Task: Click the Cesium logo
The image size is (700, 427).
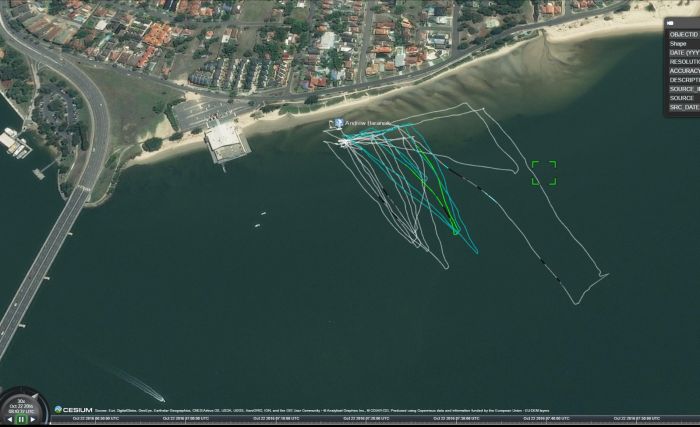Action: (x=73, y=410)
